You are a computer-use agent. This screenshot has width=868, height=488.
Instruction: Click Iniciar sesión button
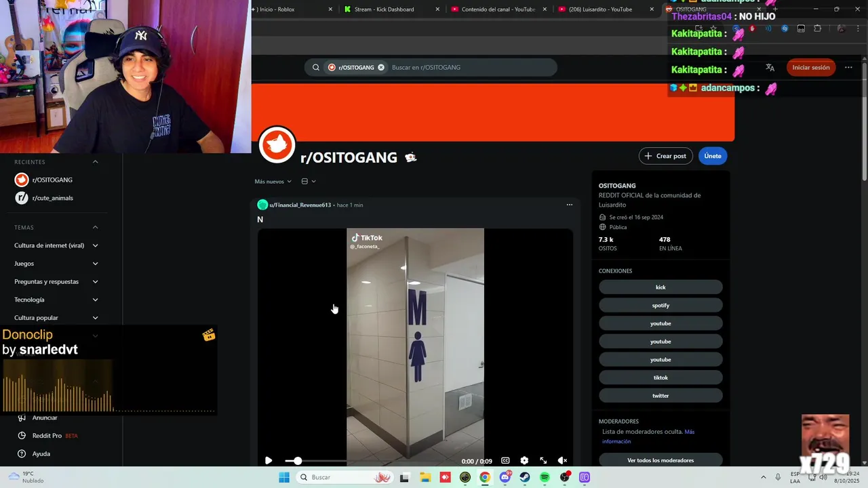[811, 67]
